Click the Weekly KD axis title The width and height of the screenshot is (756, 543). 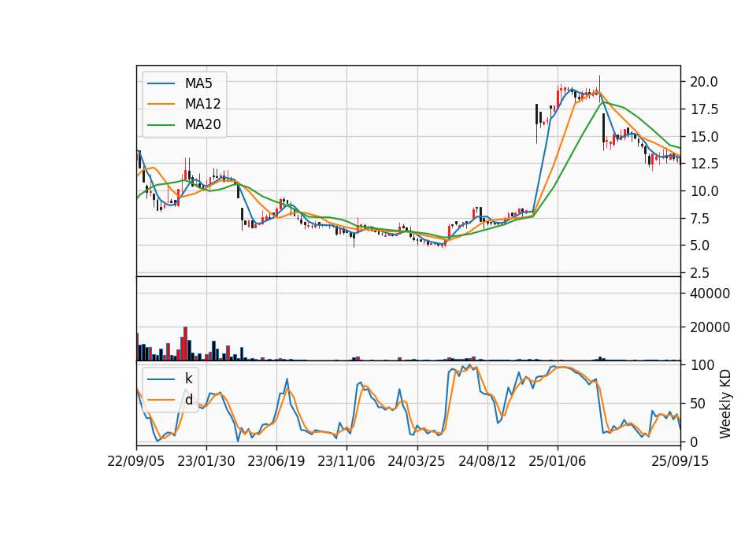pos(724,404)
